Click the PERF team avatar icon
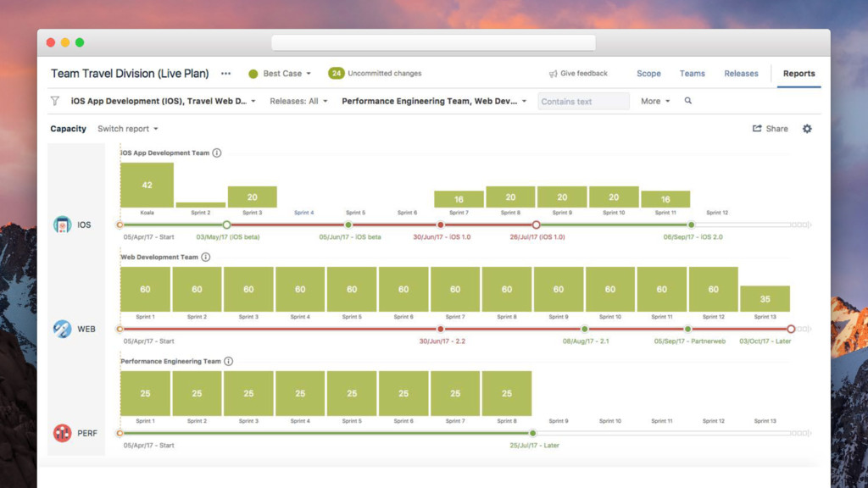 point(62,433)
